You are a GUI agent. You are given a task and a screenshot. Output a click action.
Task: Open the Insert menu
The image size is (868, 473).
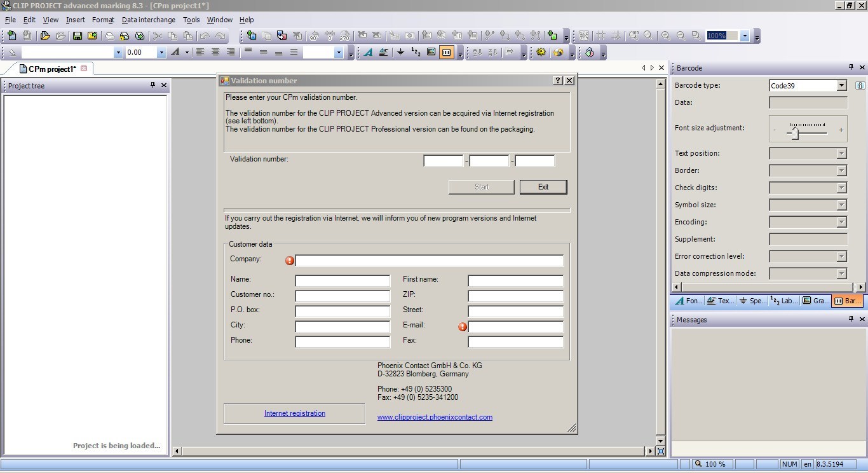[75, 20]
